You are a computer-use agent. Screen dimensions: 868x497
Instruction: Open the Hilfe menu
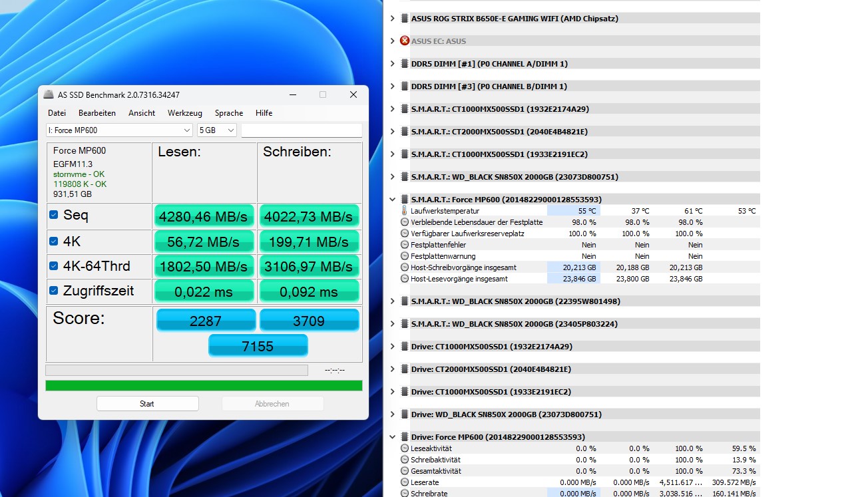pos(264,113)
